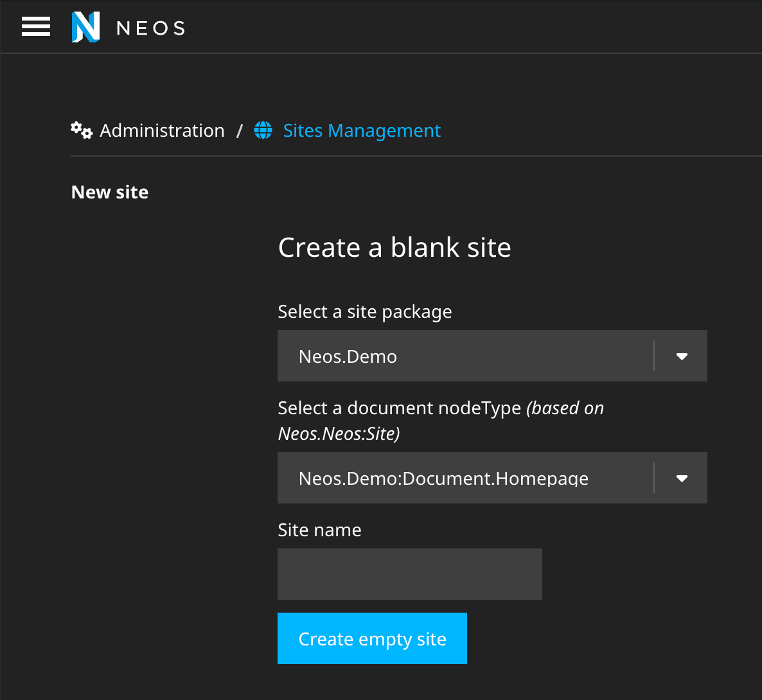This screenshot has width=762, height=700.
Task: Click the Select a document nodeType label
Action: (x=399, y=408)
